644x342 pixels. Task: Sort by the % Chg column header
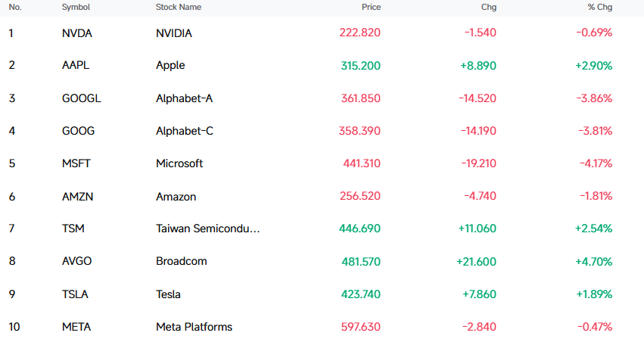click(x=600, y=7)
